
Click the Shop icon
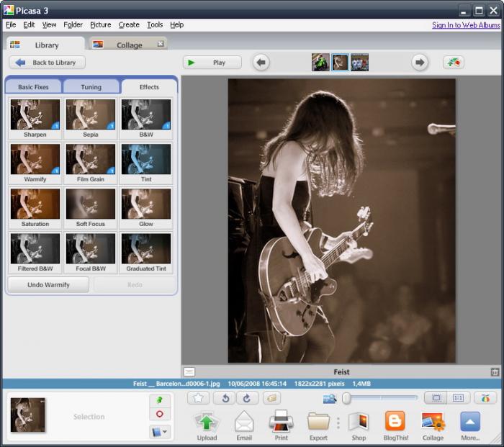359,421
